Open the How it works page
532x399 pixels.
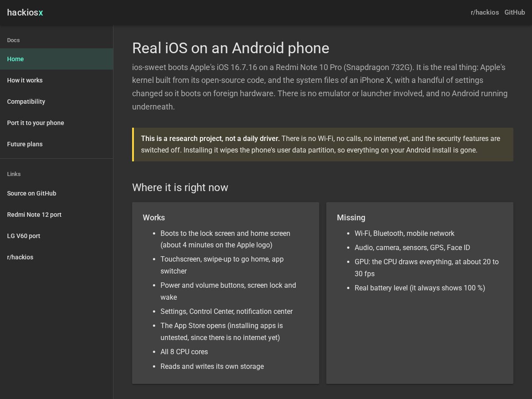coord(57,80)
